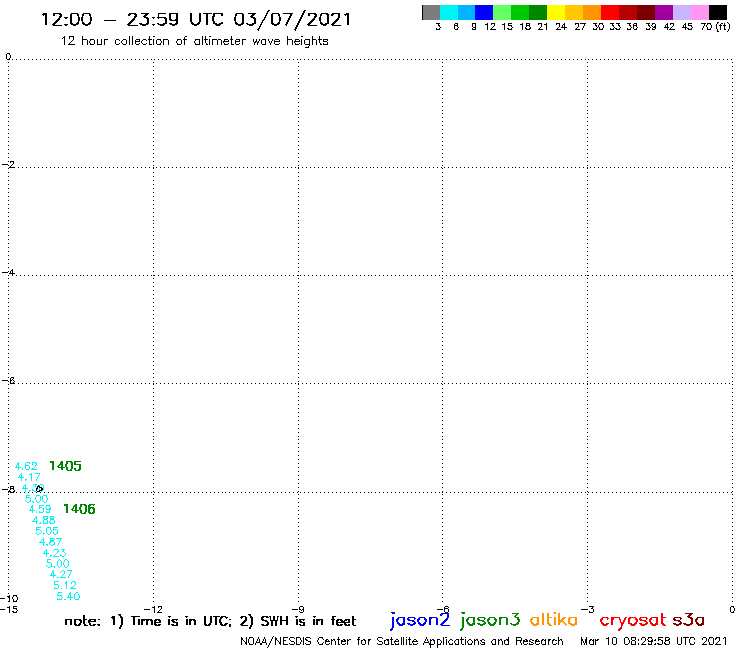740x650 pixels.
Task: Click the -4 latitude axis label
Action: 8,273
